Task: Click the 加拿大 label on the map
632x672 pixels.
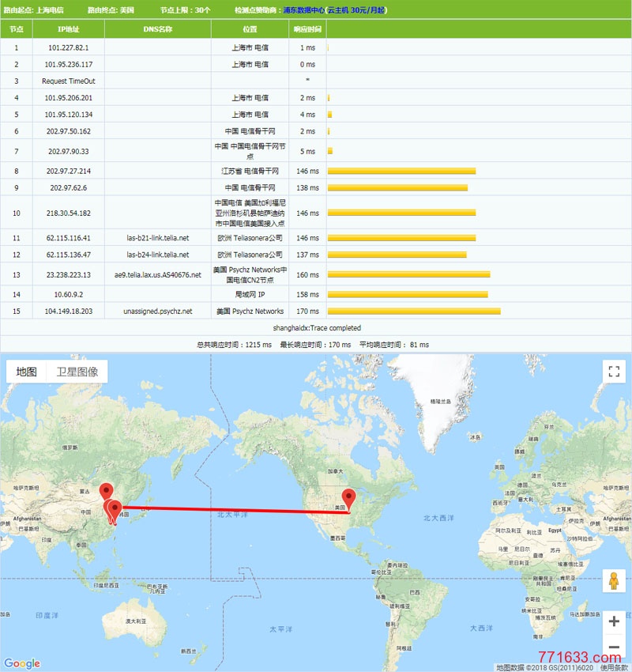Action: click(335, 471)
